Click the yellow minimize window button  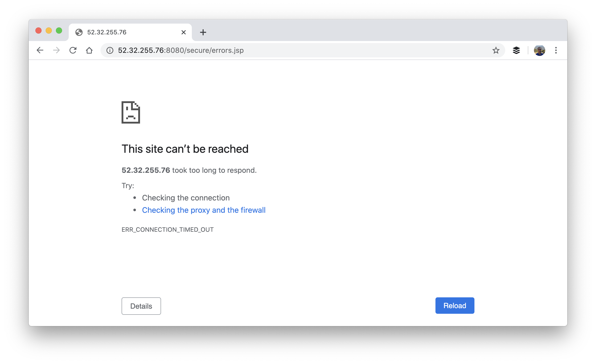pyautogui.click(x=49, y=31)
